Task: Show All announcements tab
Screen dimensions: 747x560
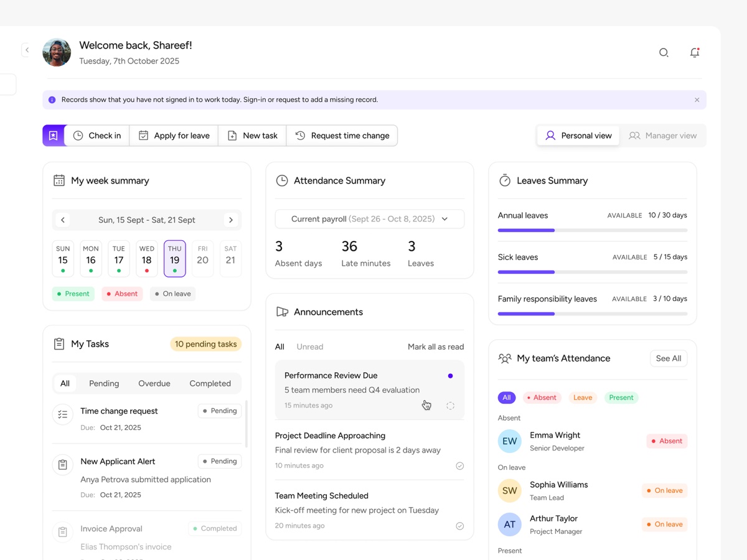Action: coord(280,347)
